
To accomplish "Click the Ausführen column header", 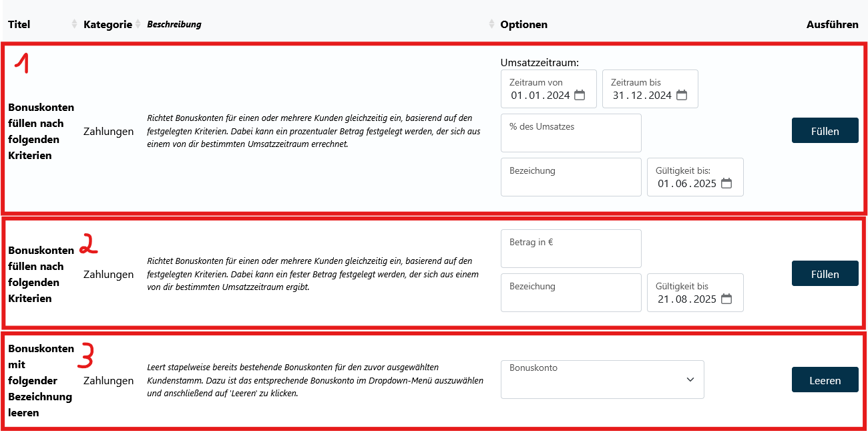I will coord(832,25).
